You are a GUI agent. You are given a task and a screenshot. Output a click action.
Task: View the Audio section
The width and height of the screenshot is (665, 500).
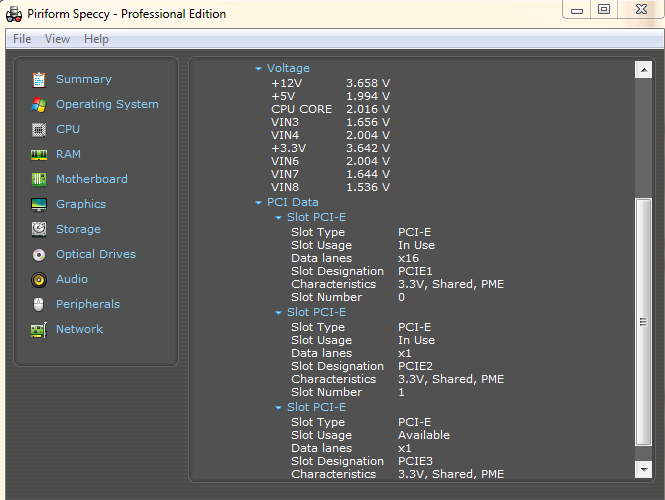tap(72, 279)
